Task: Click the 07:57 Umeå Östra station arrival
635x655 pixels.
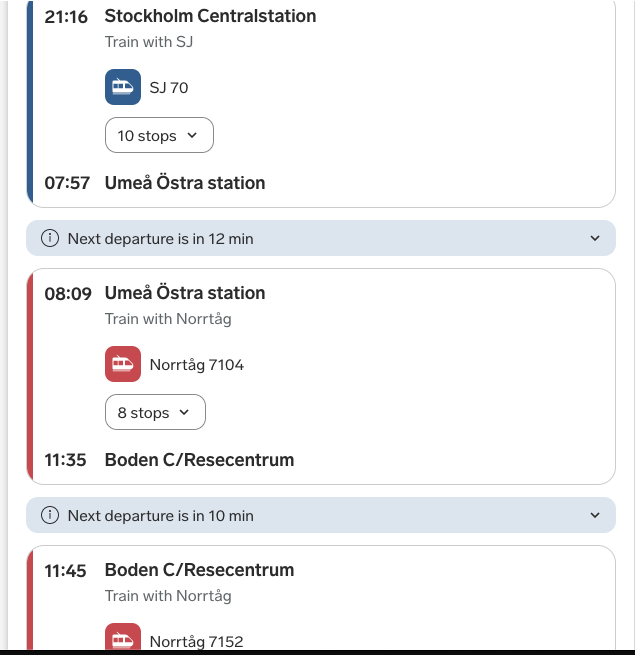Action: 155,183
